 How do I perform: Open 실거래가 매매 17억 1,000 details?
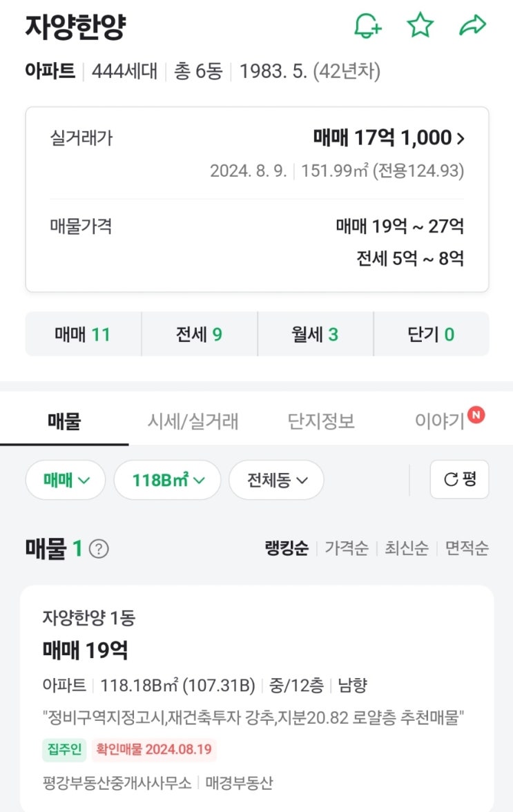click(x=389, y=138)
